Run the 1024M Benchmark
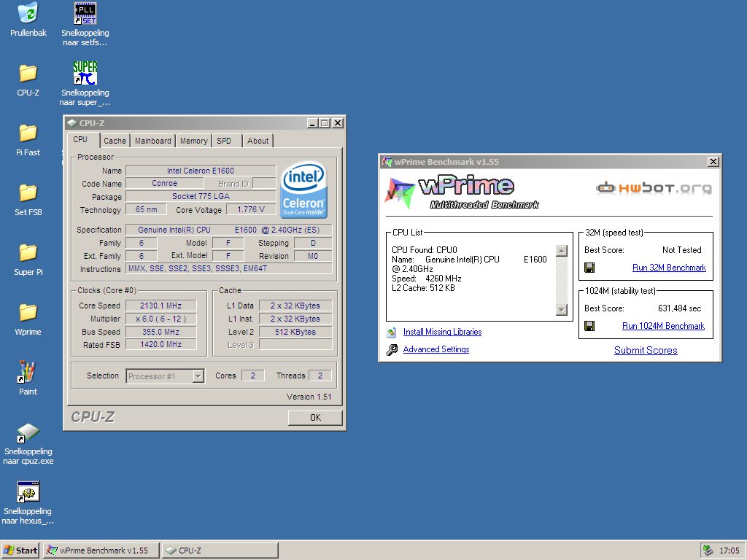 click(663, 326)
